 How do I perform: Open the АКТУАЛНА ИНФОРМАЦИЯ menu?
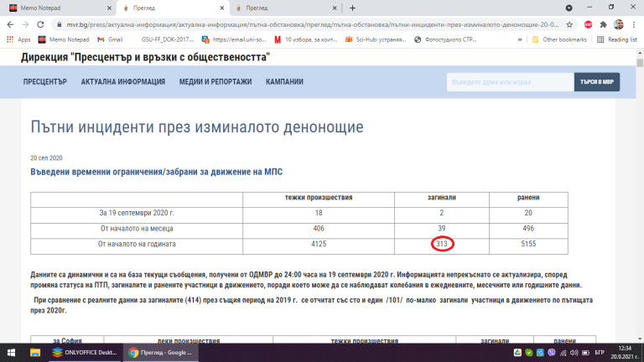pyautogui.click(x=122, y=81)
